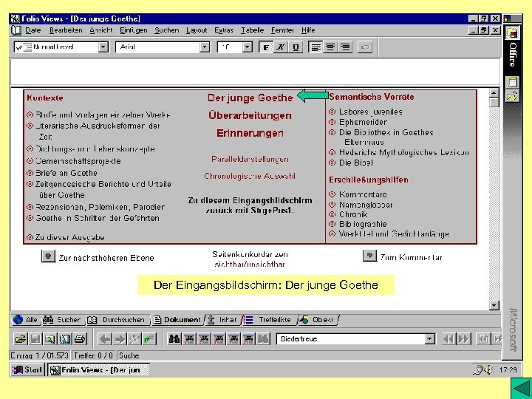Toggle underline formatting
The image size is (532, 399).
point(295,47)
